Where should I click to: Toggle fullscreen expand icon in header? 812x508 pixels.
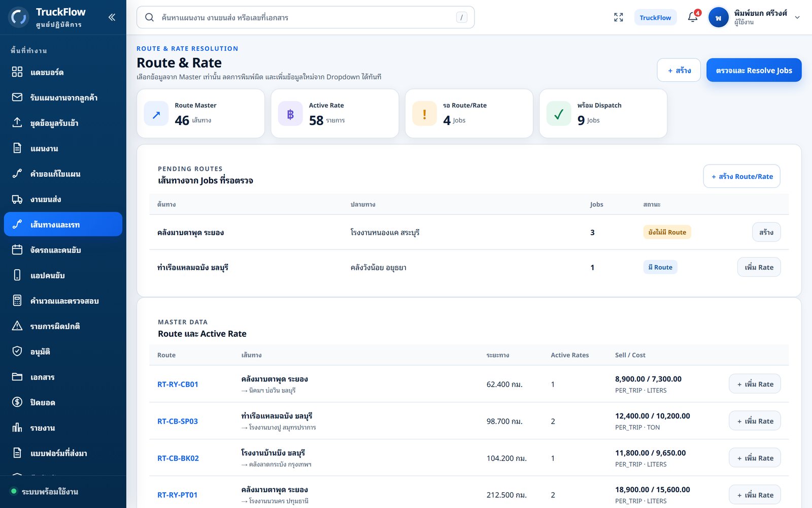[x=618, y=17]
